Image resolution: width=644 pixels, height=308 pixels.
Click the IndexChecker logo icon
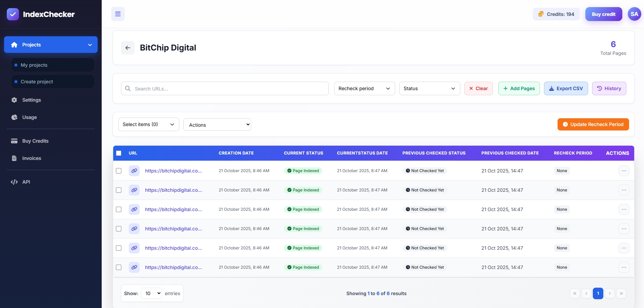(13, 14)
